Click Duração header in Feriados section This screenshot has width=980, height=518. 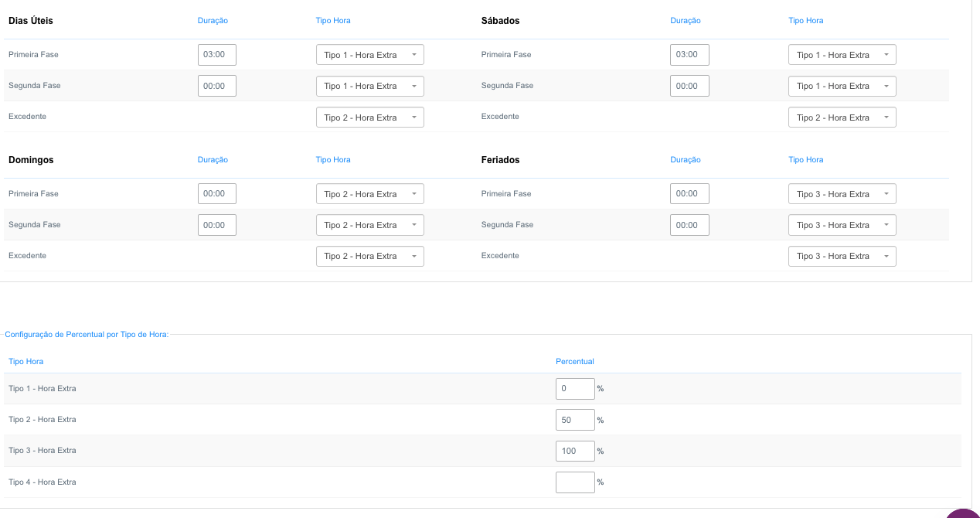(x=685, y=160)
